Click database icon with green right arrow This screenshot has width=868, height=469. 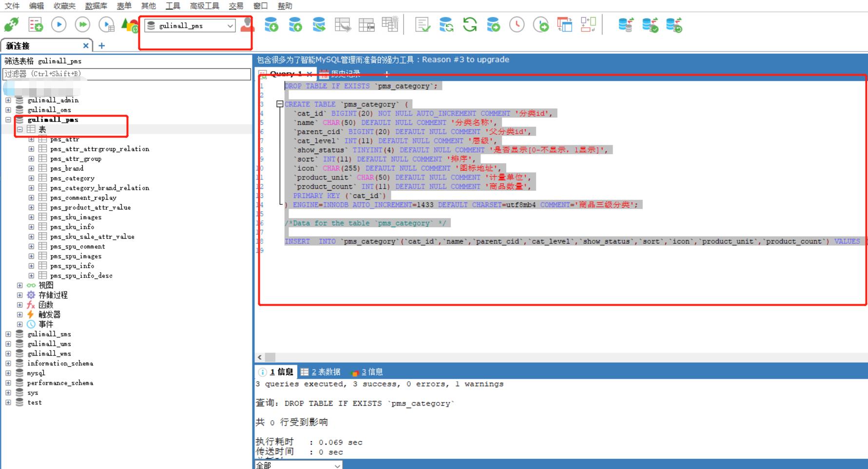[493, 24]
